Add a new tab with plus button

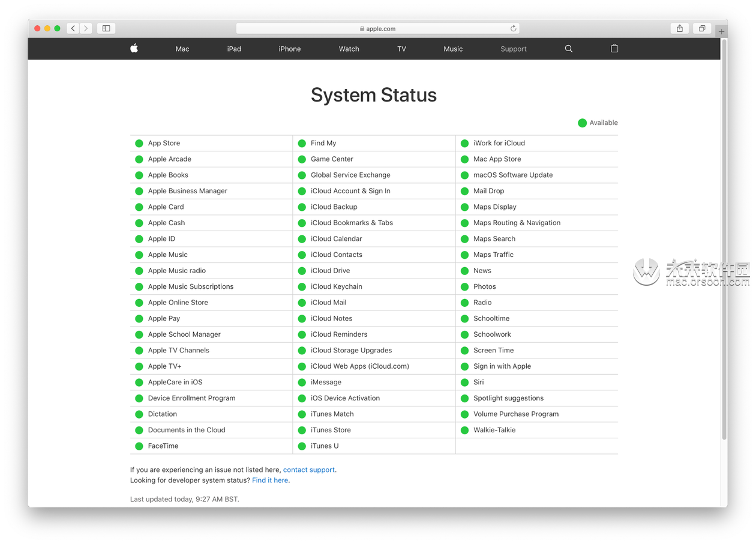coord(721,31)
